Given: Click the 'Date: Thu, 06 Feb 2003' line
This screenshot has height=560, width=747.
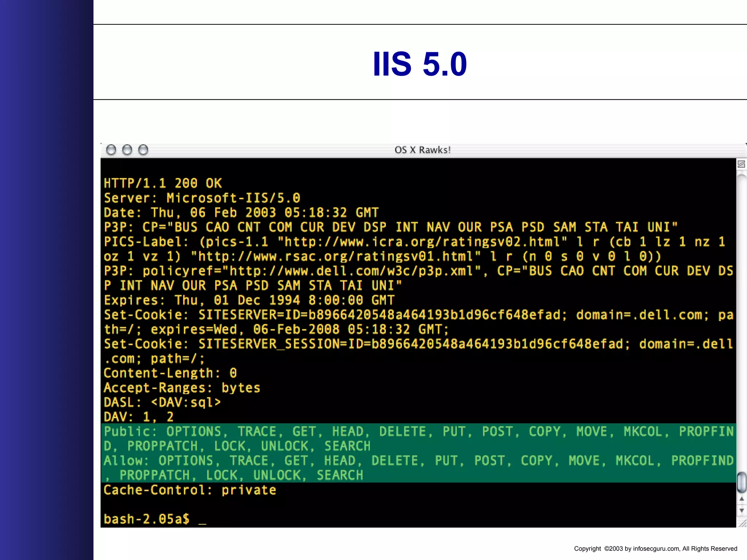Looking at the screenshot, I should point(241,212).
